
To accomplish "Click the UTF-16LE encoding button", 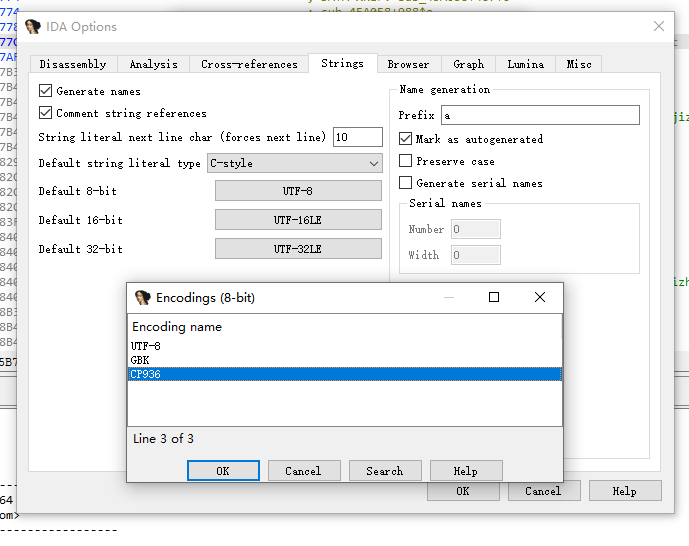I will (298, 220).
